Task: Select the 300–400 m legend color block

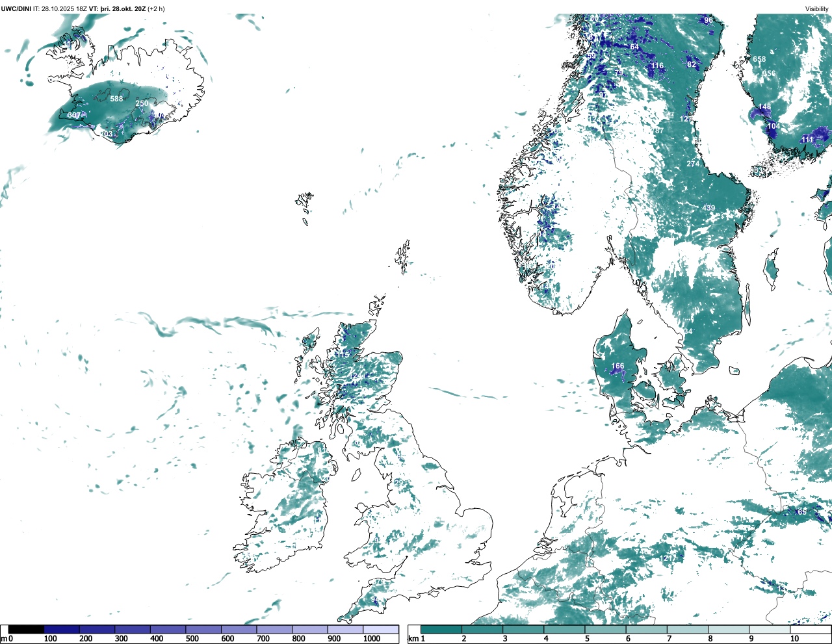Action: (133, 629)
